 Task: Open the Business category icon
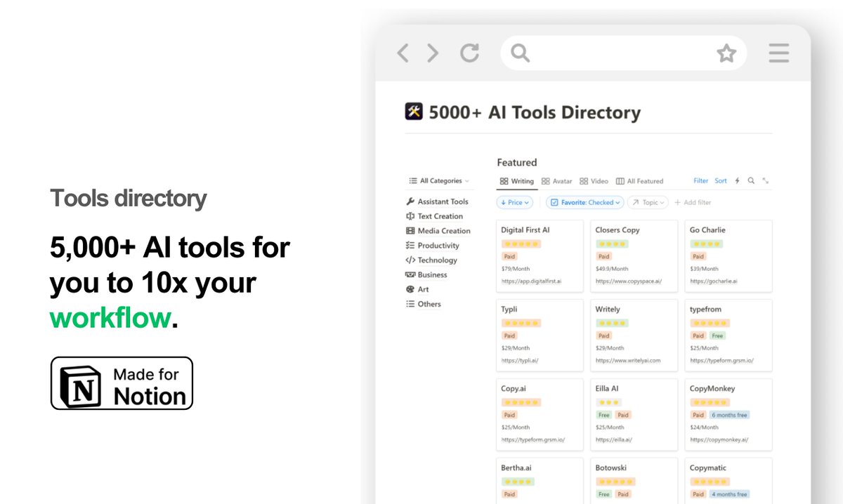[411, 274]
